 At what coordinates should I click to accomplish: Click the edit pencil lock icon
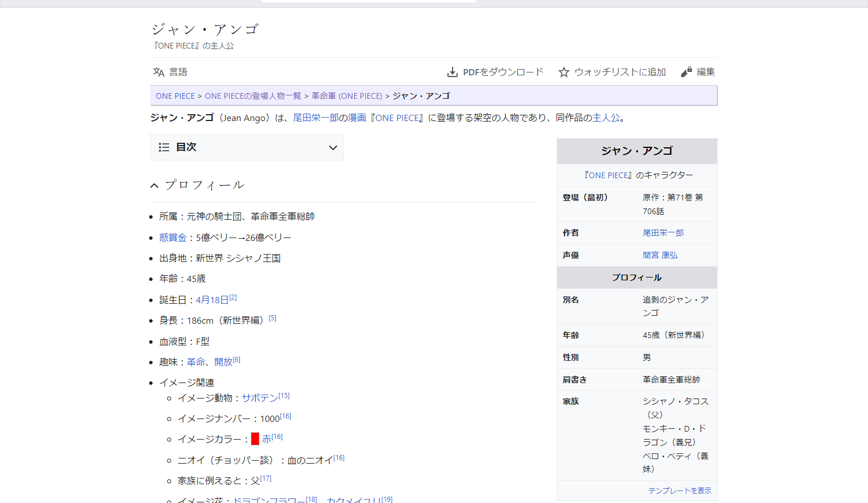(x=686, y=72)
